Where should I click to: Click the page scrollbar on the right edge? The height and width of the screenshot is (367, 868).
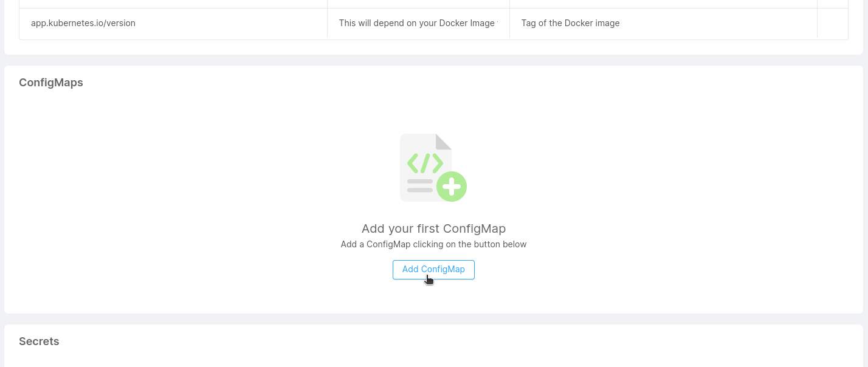(864, 182)
